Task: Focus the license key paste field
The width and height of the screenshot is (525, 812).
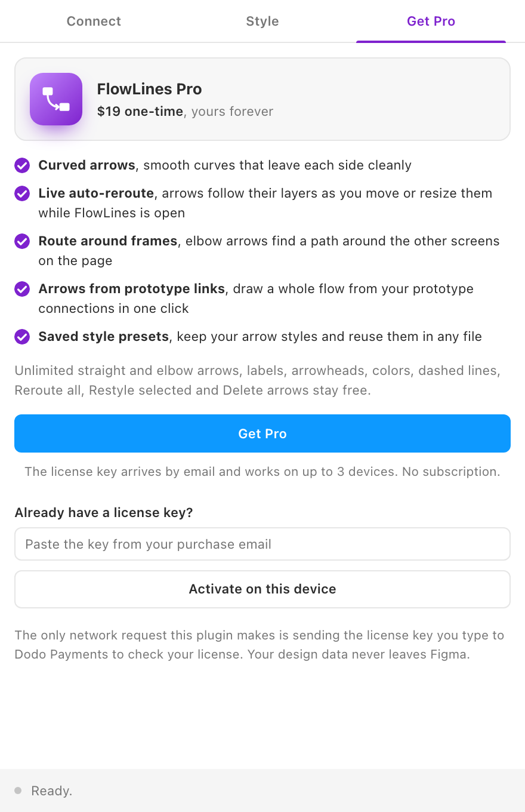Action: point(262,544)
